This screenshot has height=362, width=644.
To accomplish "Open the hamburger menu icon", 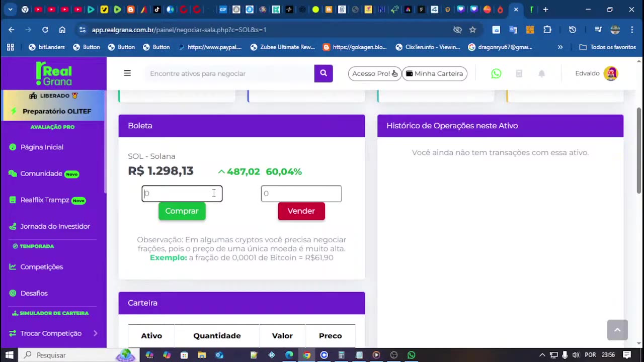I will 127,73.
